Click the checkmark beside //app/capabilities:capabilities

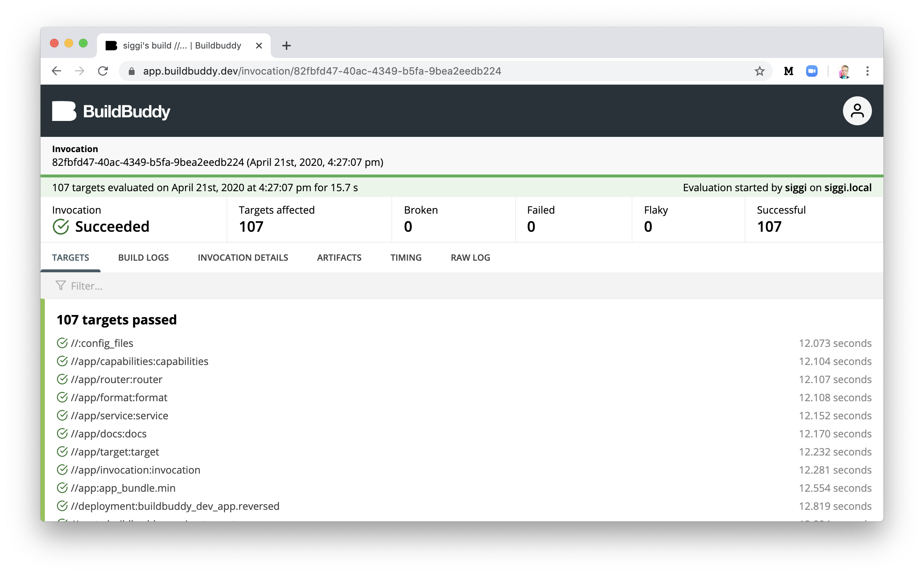[62, 361]
